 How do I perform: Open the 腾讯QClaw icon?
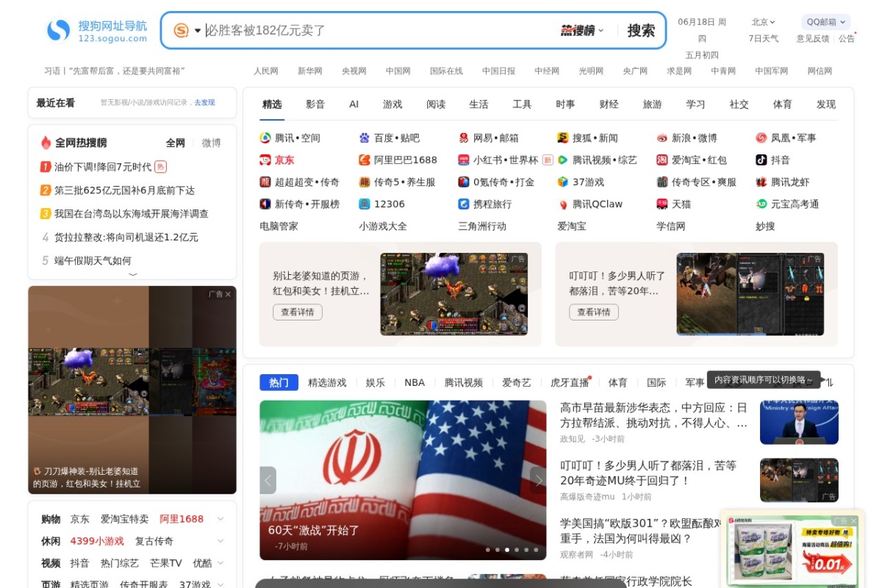coord(563,204)
